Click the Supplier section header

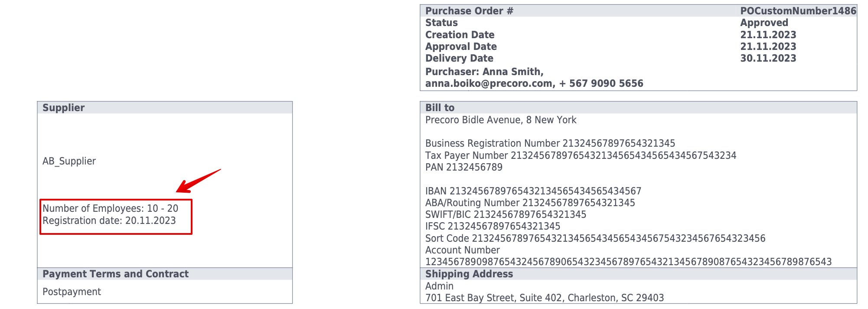coord(63,108)
